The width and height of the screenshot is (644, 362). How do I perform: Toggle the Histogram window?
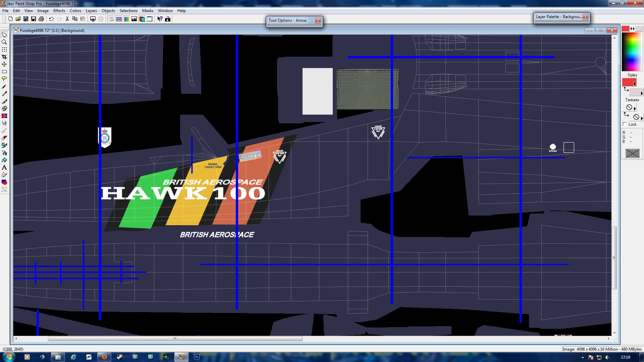pos(134,19)
